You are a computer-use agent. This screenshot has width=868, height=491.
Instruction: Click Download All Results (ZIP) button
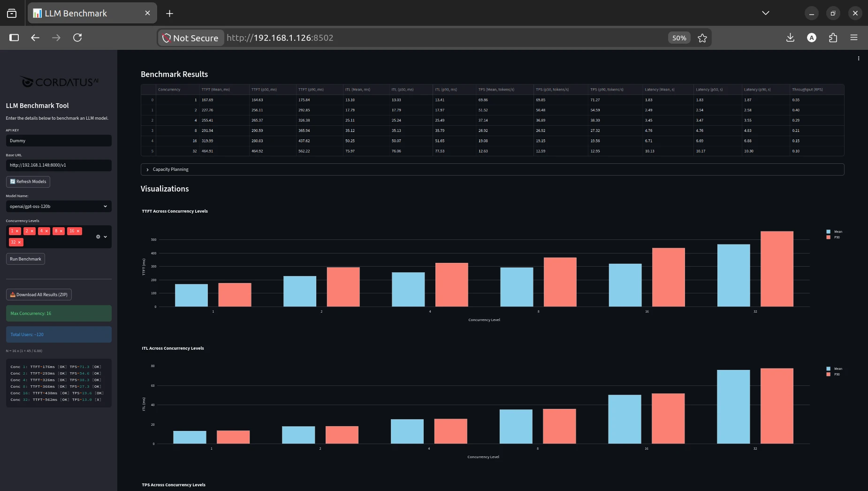tap(39, 295)
